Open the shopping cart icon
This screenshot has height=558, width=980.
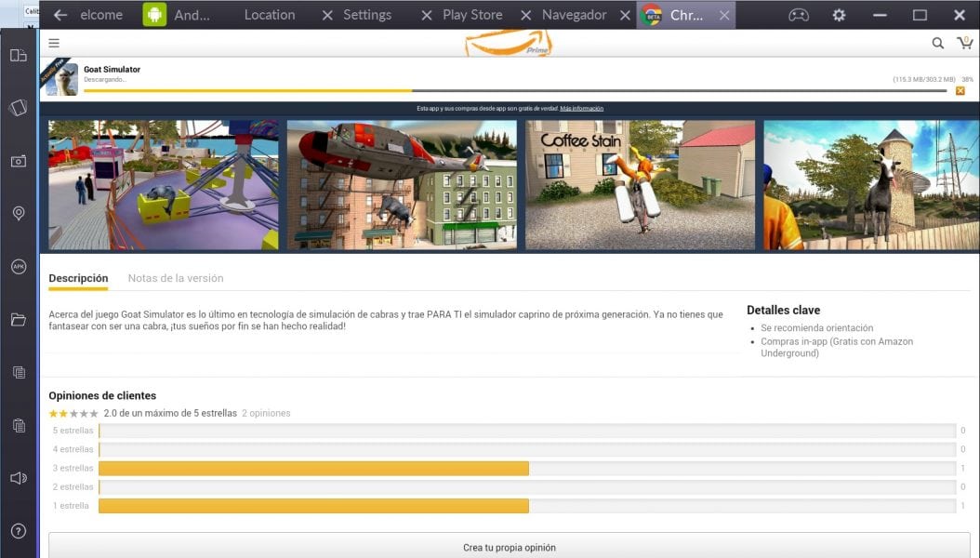click(964, 43)
